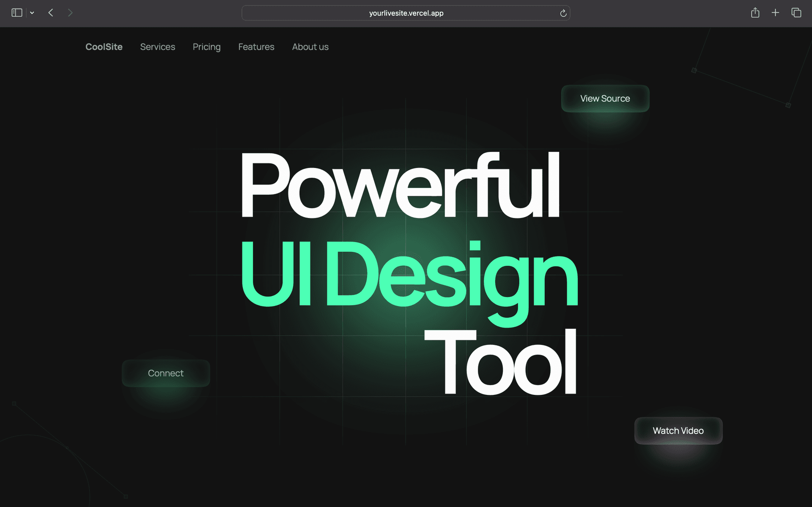Open the About us nav item

(310, 47)
